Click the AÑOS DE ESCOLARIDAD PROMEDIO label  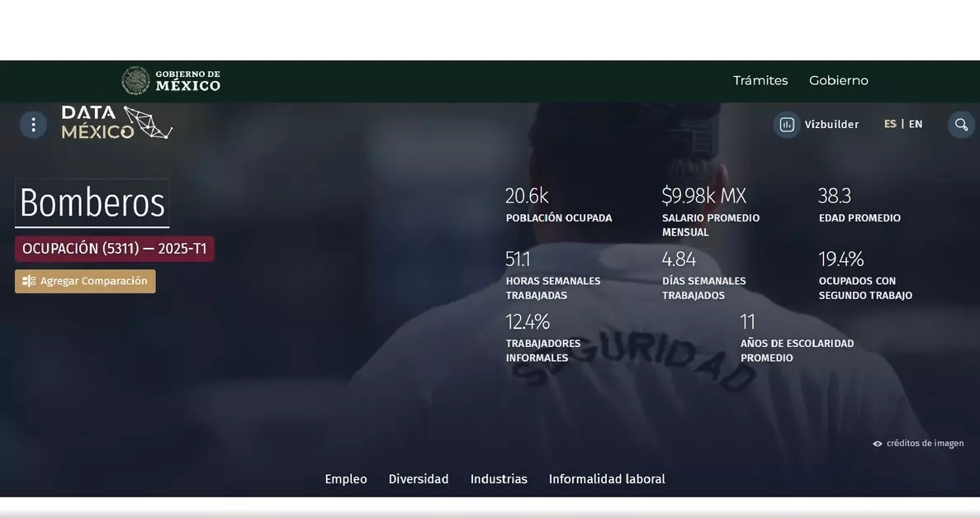pos(797,351)
